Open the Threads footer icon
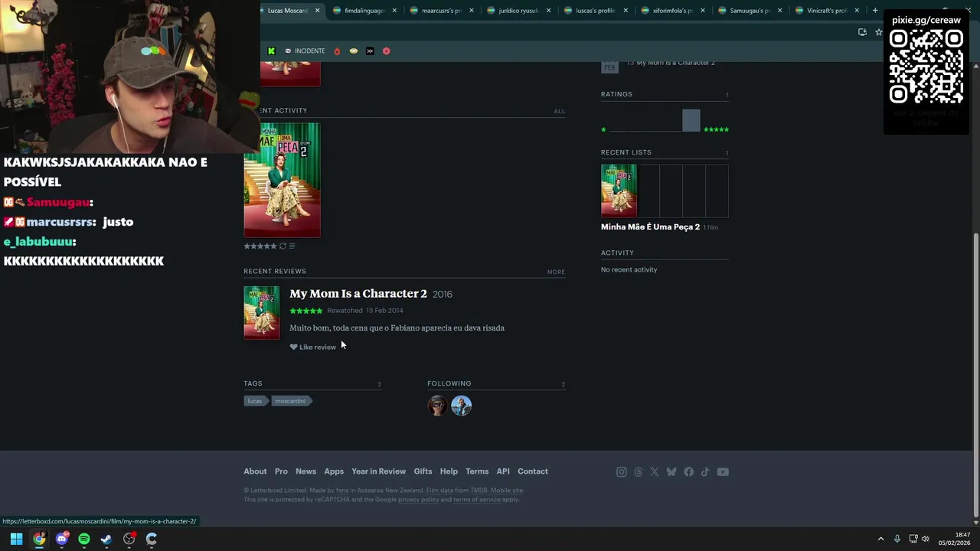 pos(639,472)
